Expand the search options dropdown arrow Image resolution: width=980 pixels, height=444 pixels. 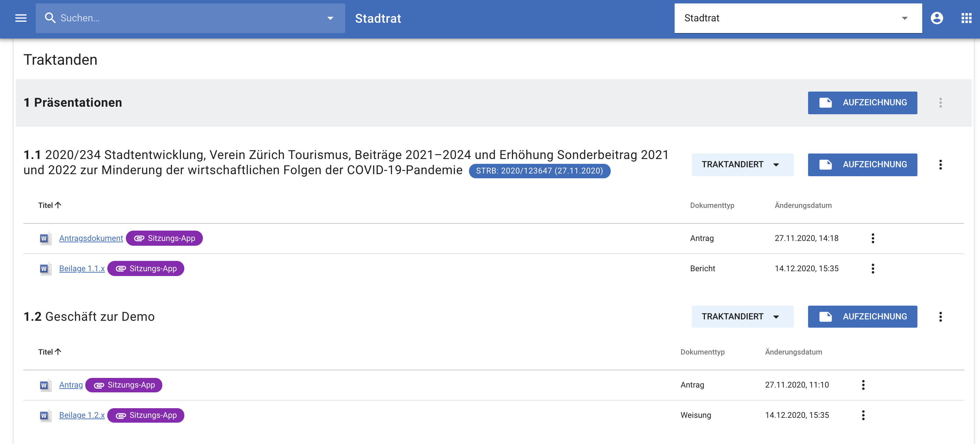point(330,18)
